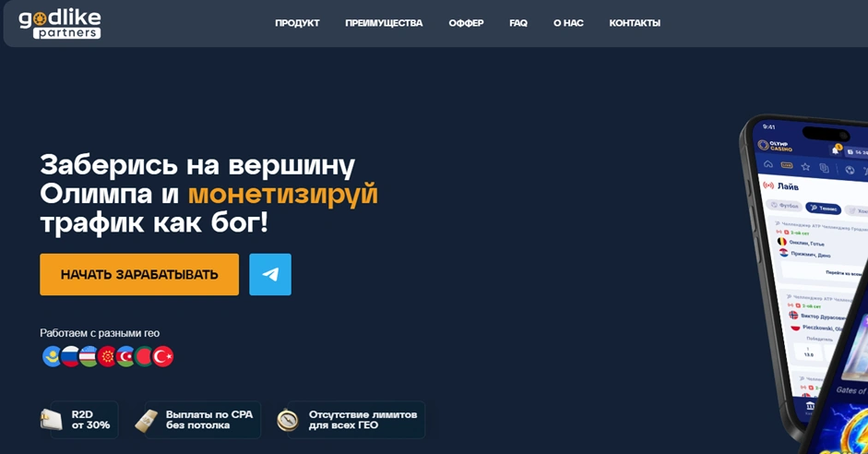Viewport: 868px width, 454px height.
Task: Click the Russia flag icon
Action: 70,356
